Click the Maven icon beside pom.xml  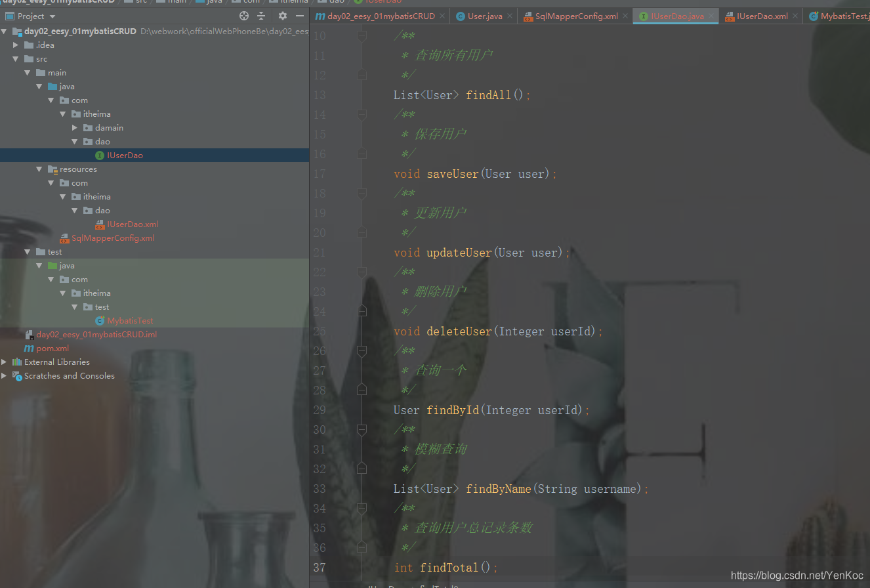click(29, 348)
